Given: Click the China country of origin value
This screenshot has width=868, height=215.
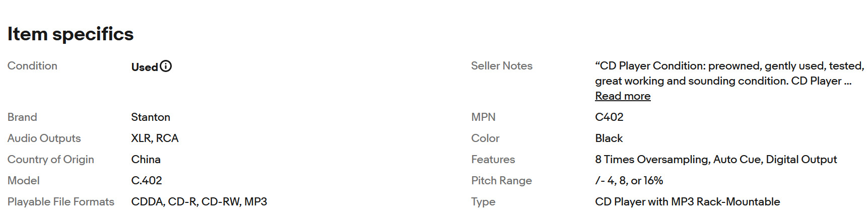Looking at the screenshot, I should (146, 160).
